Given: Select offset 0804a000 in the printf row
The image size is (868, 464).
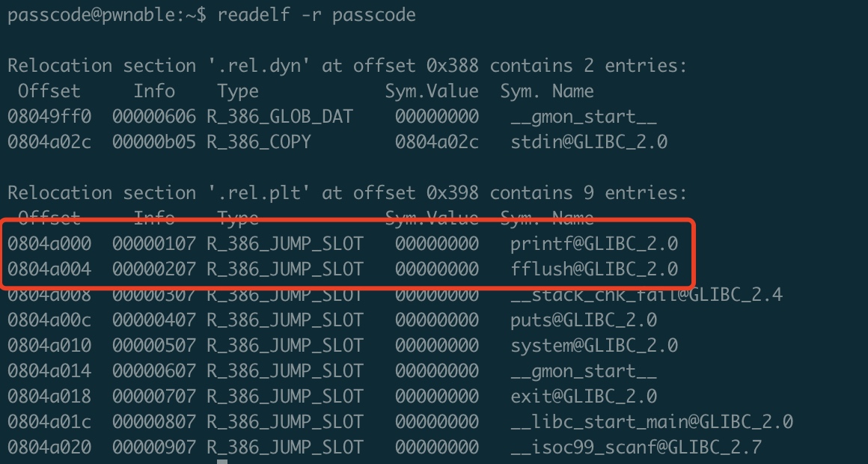Looking at the screenshot, I should [x=49, y=244].
